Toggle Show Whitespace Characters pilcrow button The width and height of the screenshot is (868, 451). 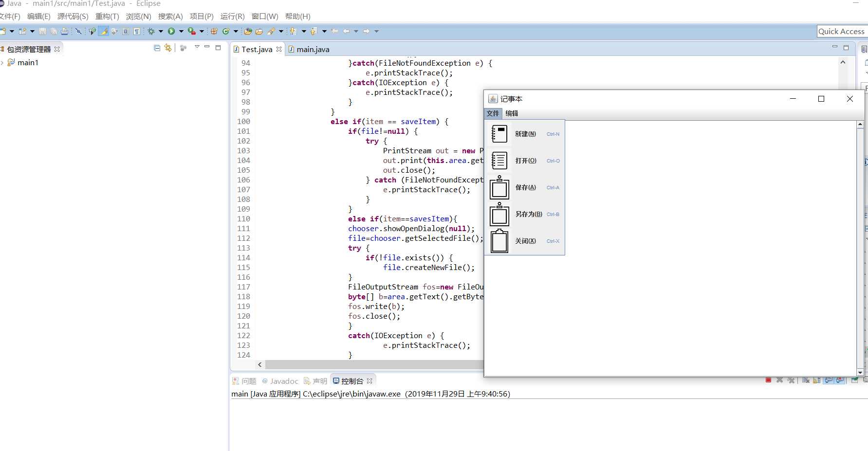point(137,31)
